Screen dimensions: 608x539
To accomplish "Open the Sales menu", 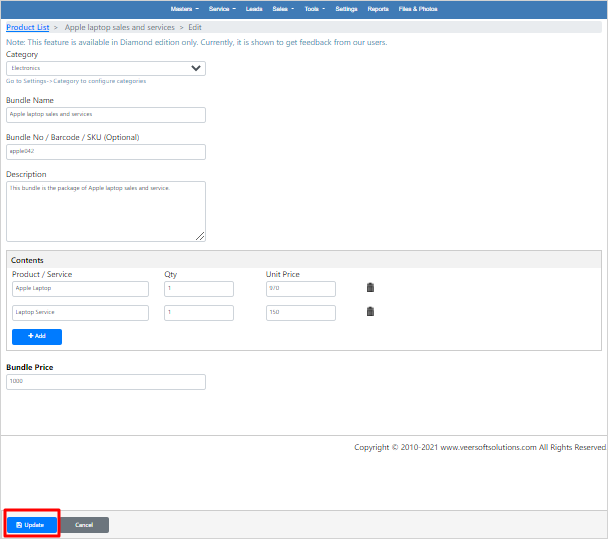I will 283,8.
